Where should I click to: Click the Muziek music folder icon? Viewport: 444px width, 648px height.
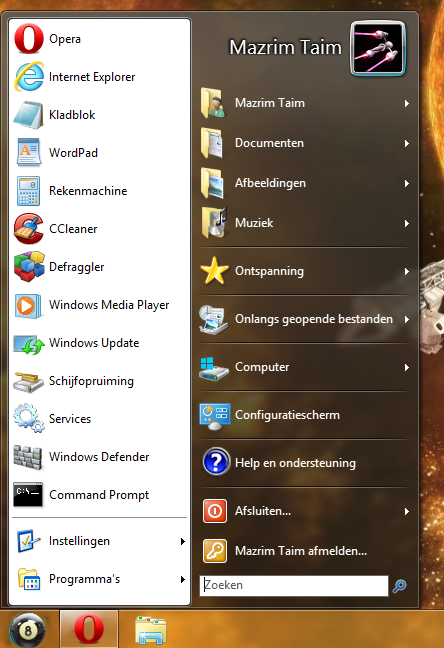click(x=214, y=223)
